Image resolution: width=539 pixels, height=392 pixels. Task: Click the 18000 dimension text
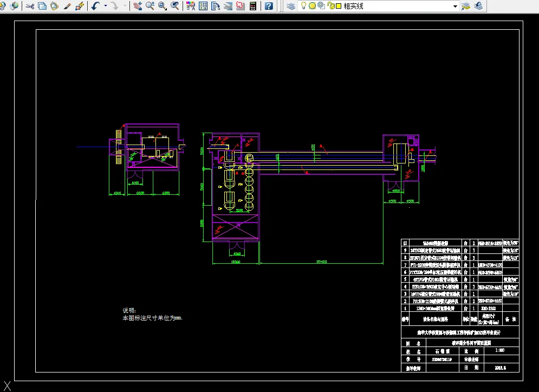pos(236,262)
